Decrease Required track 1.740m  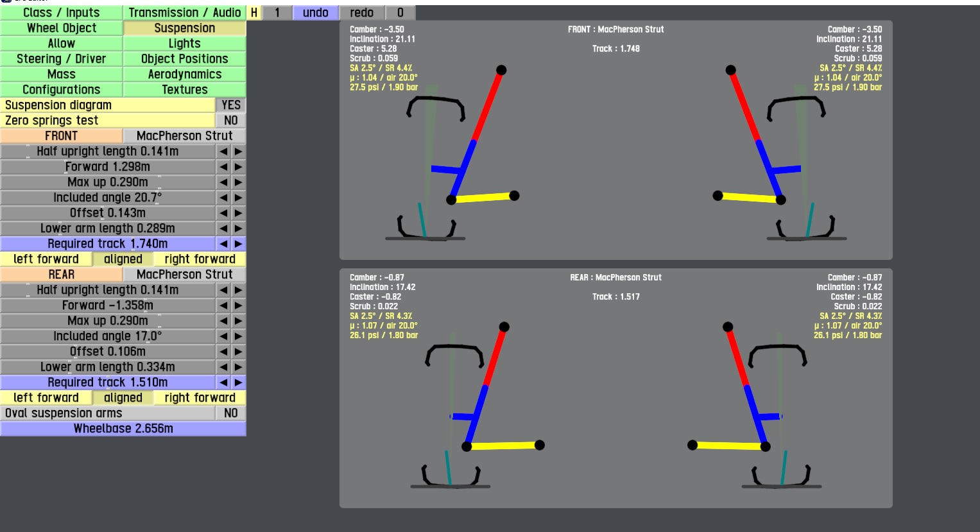[223, 244]
